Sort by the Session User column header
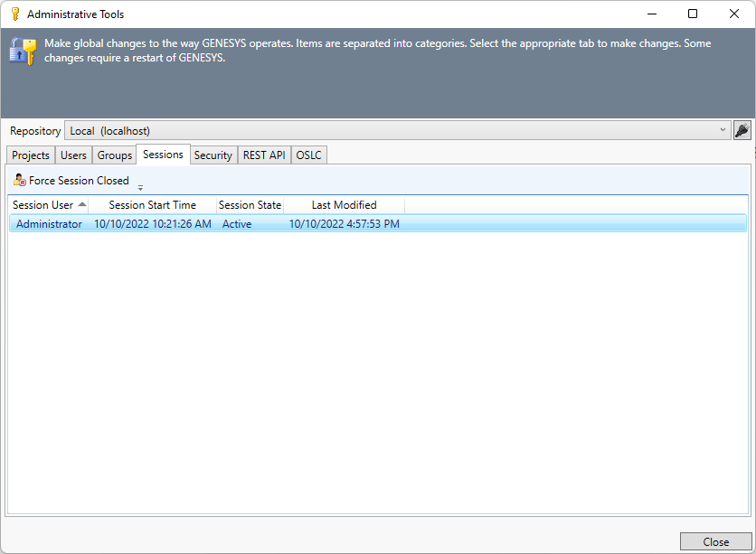Screen dimensions: 756x554 (43, 205)
